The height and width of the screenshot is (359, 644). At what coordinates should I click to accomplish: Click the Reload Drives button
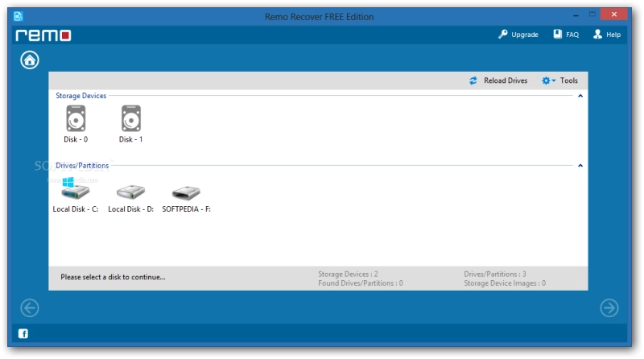pos(498,80)
